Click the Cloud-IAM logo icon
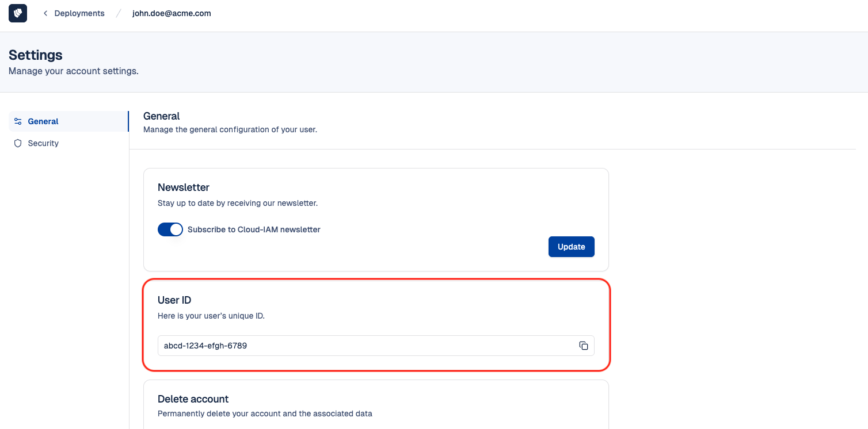Image resolution: width=868 pixels, height=429 pixels. pos(18,13)
